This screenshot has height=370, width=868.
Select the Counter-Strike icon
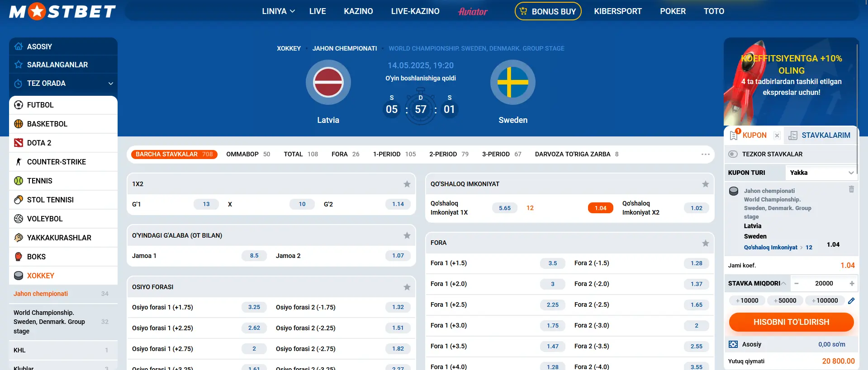(19, 162)
